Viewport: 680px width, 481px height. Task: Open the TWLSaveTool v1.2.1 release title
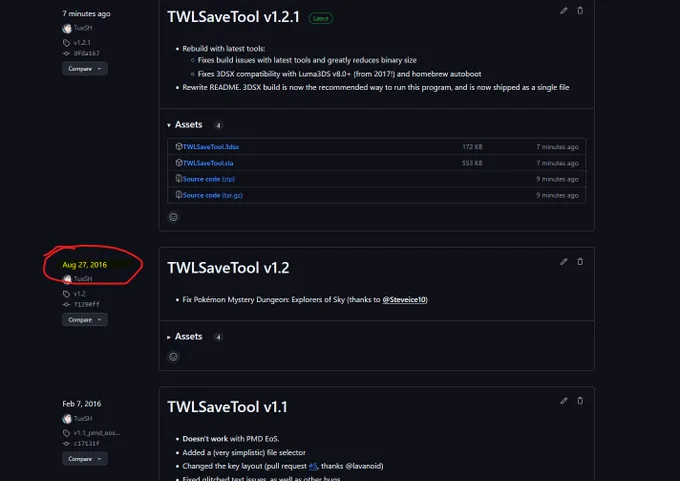pyautogui.click(x=233, y=17)
